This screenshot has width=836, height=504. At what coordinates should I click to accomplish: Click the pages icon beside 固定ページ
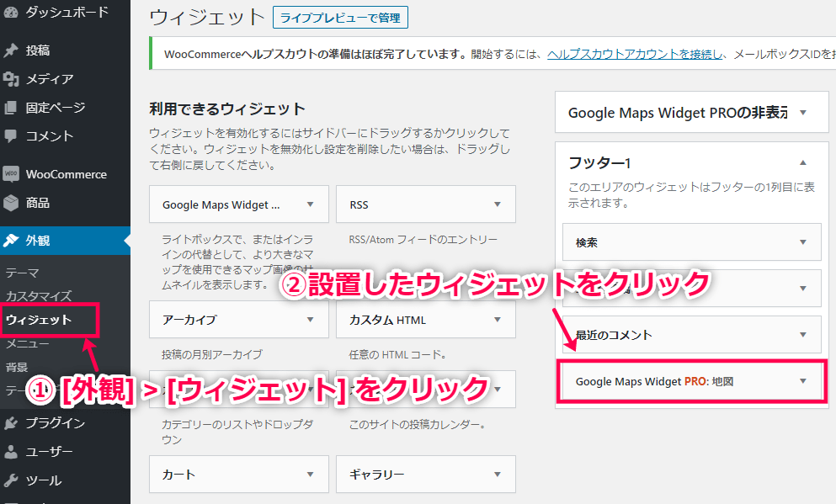(11, 108)
